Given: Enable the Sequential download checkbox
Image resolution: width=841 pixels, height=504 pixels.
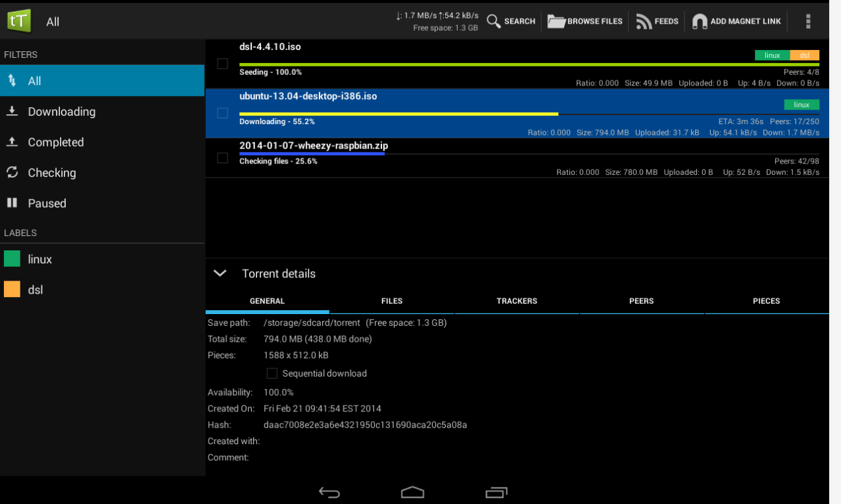Looking at the screenshot, I should point(272,373).
